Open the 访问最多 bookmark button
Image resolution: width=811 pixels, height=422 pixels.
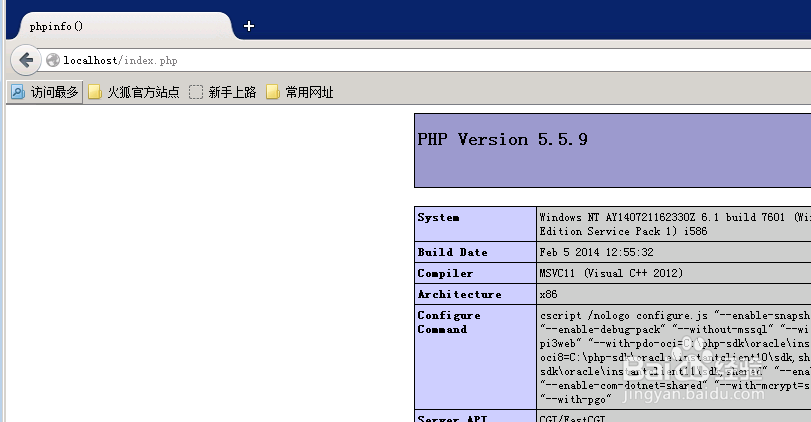pos(45,92)
